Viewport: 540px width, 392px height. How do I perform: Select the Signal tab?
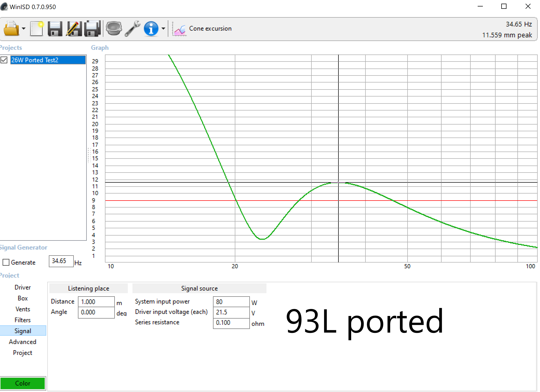click(23, 331)
